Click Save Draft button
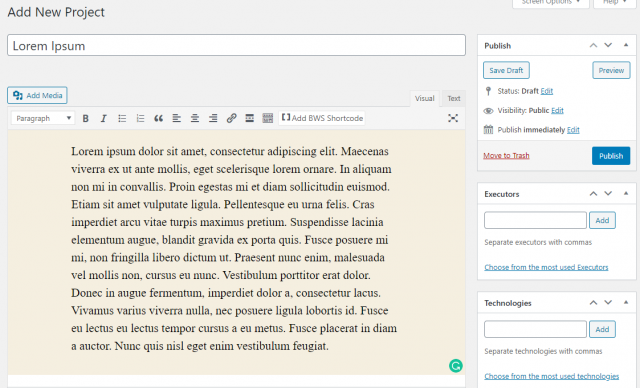640x388 pixels. pyautogui.click(x=506, y=70)
